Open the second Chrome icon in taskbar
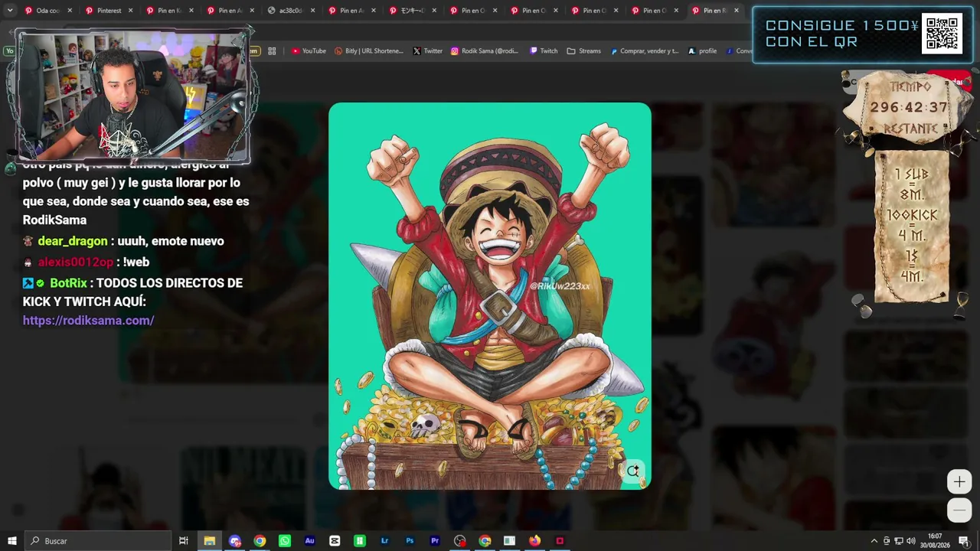The height and width of the screenshot is (551, 980). click(485, 541)
